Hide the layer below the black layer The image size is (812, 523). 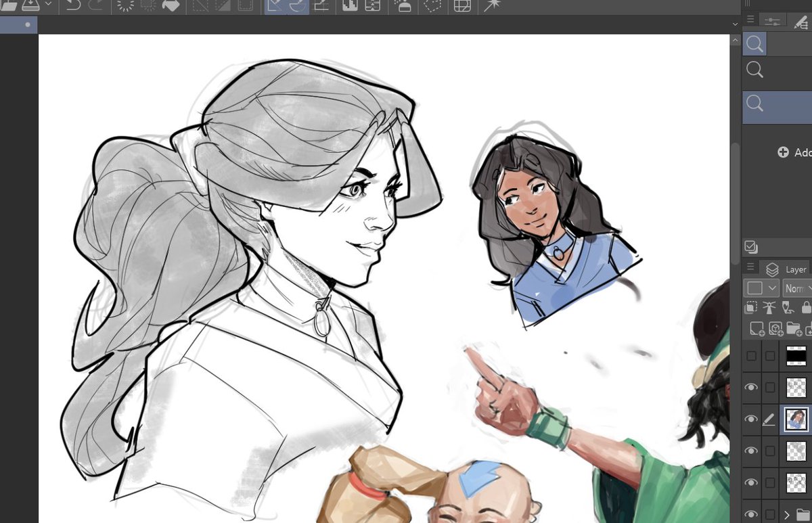coord(750,388)
